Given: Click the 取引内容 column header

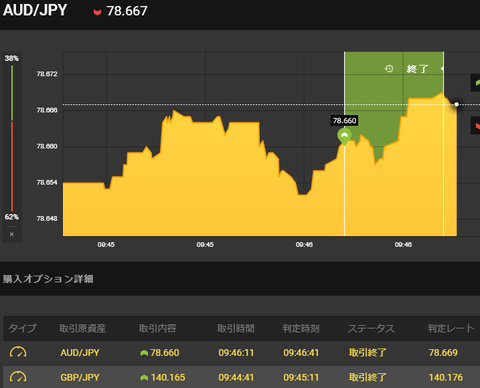Looking at the screenshot, I should [157, 328].
